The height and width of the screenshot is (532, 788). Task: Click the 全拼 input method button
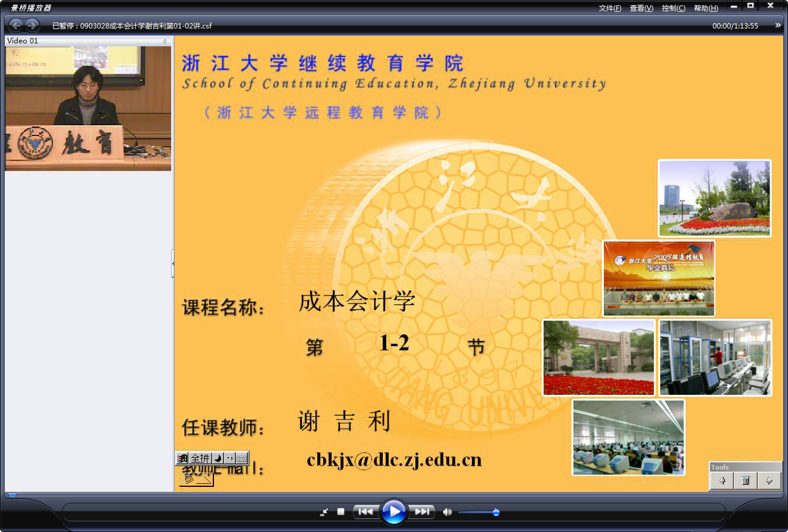pos(200,458)
